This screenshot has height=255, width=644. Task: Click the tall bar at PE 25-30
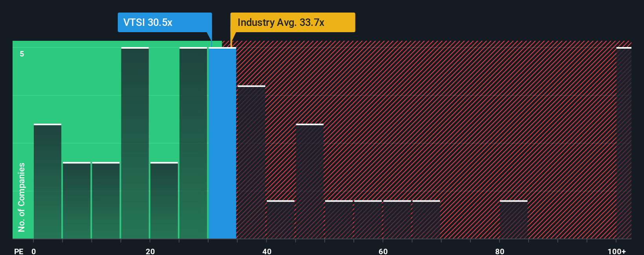click(x=193, y=143)
